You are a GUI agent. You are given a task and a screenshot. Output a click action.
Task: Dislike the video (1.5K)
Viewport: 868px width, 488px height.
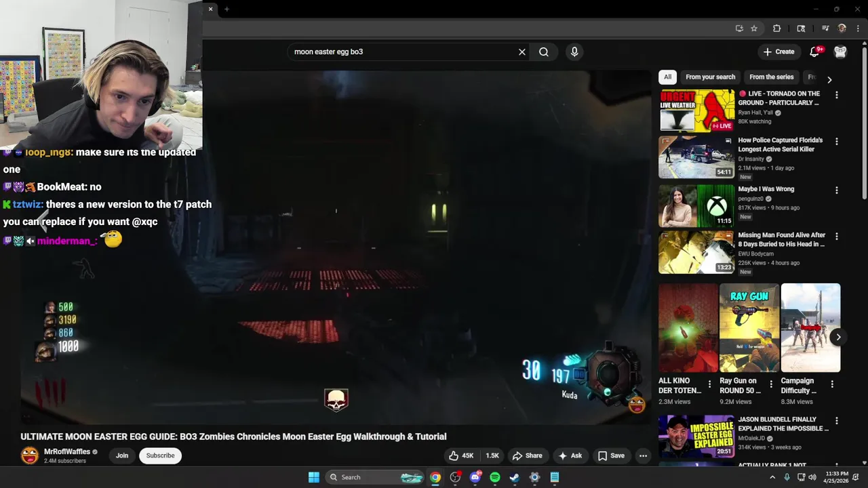coord(492,455)
